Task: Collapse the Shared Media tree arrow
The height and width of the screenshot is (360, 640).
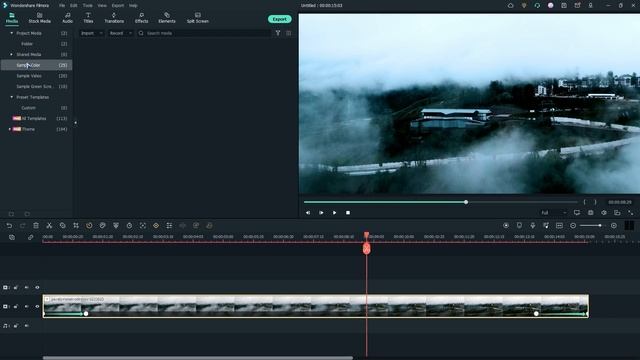Action: (11, 54)
